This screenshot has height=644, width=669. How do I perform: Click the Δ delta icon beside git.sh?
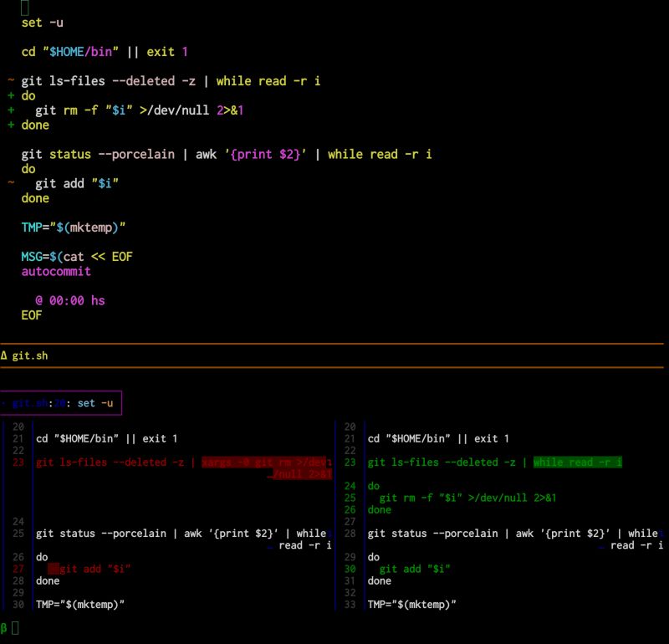(7, 355)
